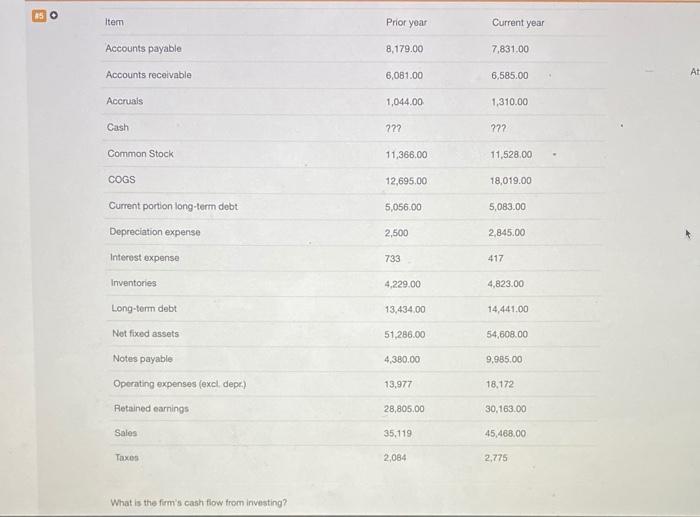Image resolution: width=700 pixels, height=517 pixels.
Task: Click the circular marker beside question badge
Action: 54,16
